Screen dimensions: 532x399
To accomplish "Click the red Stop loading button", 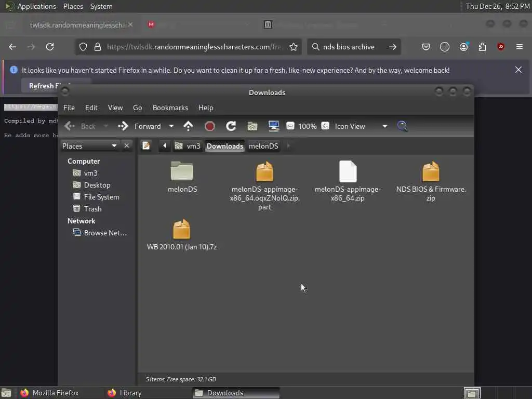I will 210,126.
